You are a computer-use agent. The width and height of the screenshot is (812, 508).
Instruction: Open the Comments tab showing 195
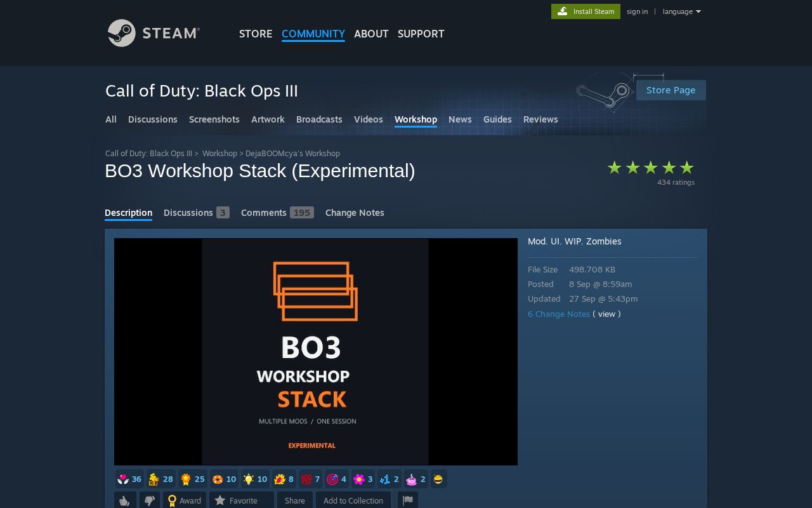click(x=277, y=213)
